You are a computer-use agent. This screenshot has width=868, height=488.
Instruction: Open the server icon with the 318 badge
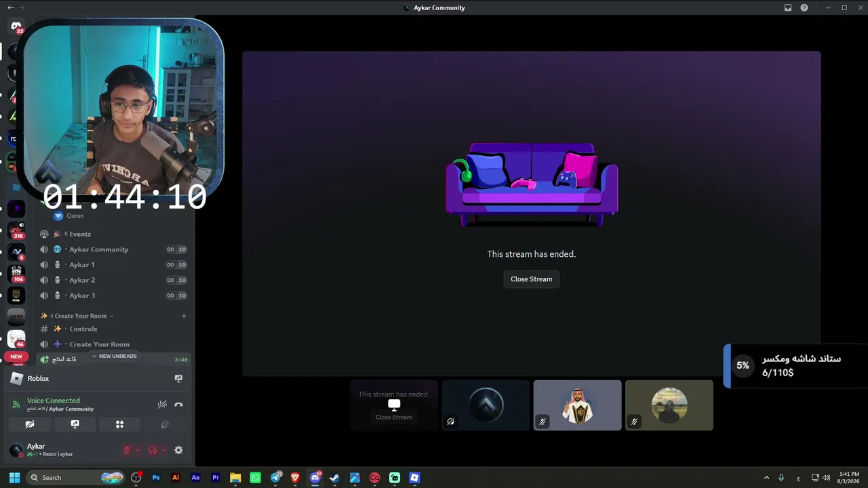point(16,231)
